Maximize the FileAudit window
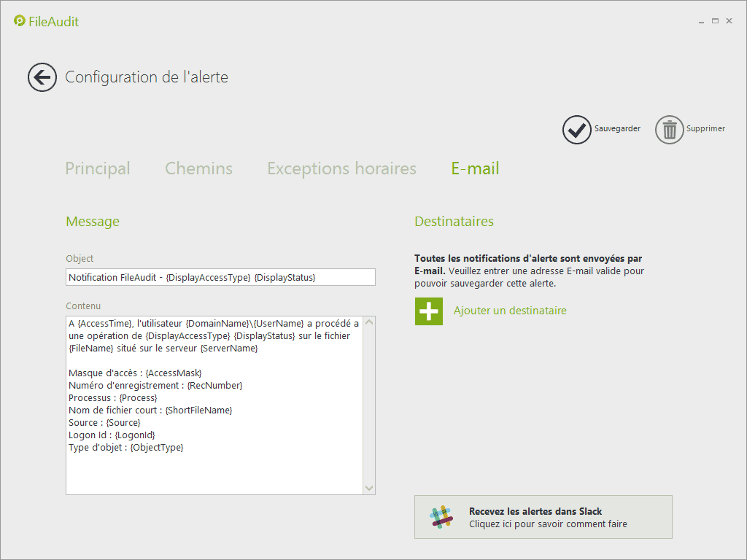 coord(715,21)
